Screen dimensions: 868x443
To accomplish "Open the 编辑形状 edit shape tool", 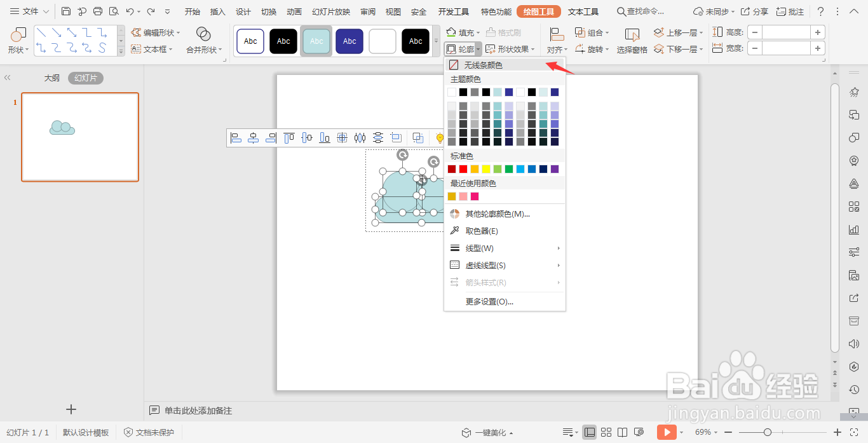I will (x=158, y=32).
